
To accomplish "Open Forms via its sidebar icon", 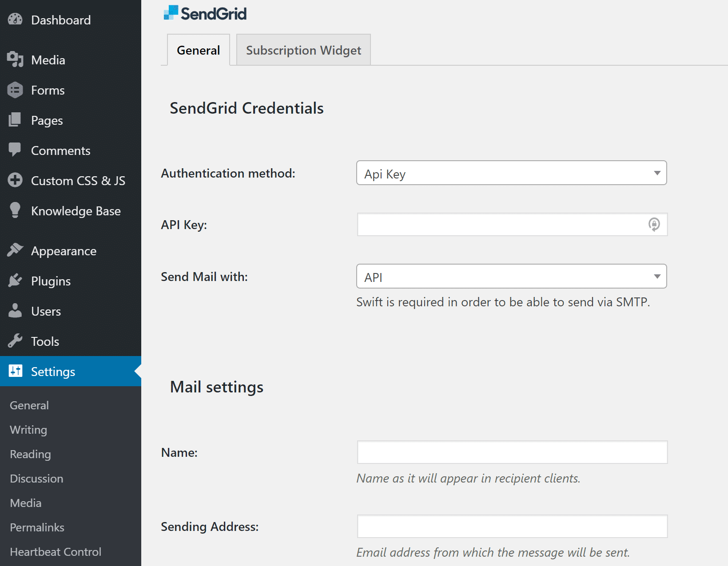I will click(15, 90).
